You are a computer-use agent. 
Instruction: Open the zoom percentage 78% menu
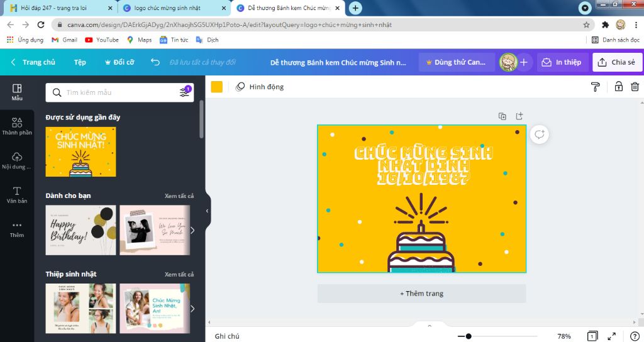click(x=564, y=336)
